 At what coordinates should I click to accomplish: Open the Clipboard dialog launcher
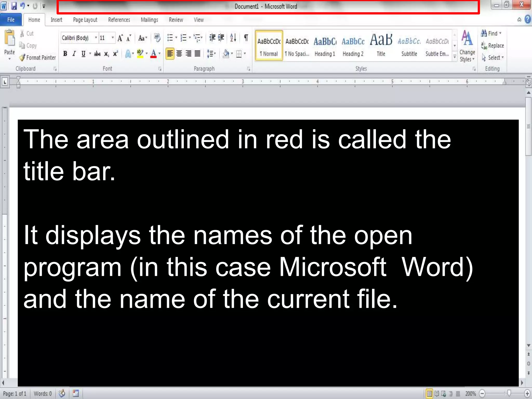click(55, 69)
